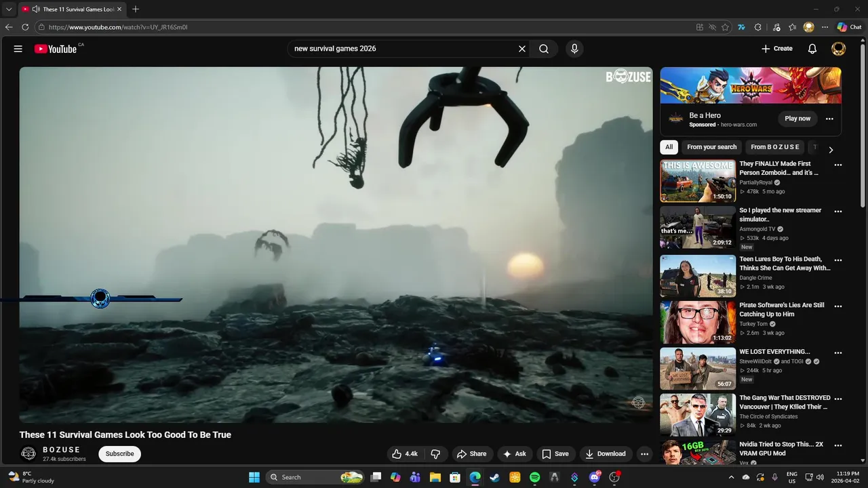This screenshot has width=868, height=488.
Task: Open options for Asmongold streamer simulator video
Action: click(838, 211)
